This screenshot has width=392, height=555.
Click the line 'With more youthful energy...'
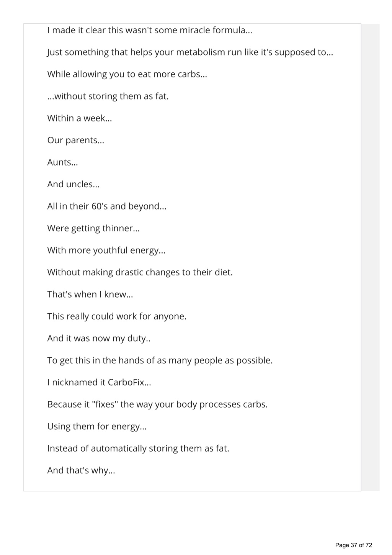click(x=106, y=250)
